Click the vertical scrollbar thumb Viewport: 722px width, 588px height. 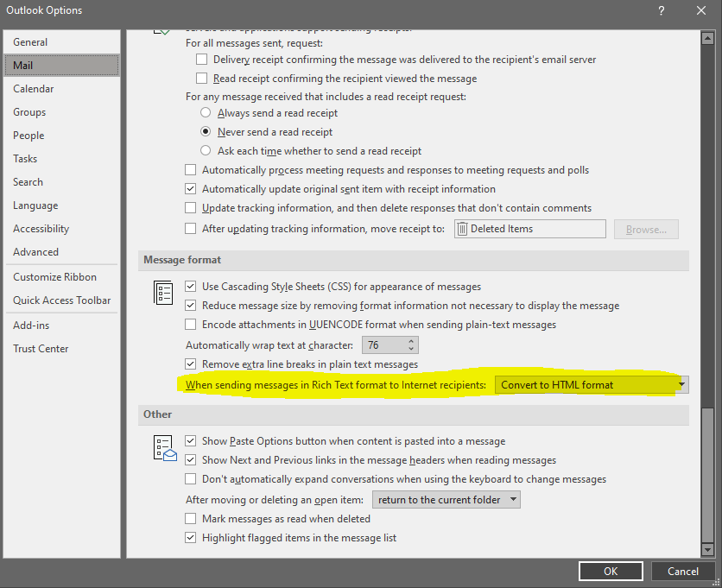tap(707, 475)
